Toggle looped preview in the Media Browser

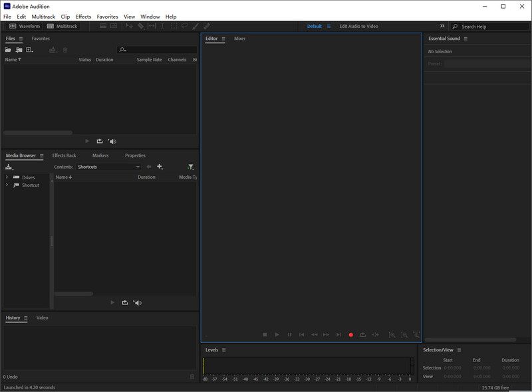point(125,302)
